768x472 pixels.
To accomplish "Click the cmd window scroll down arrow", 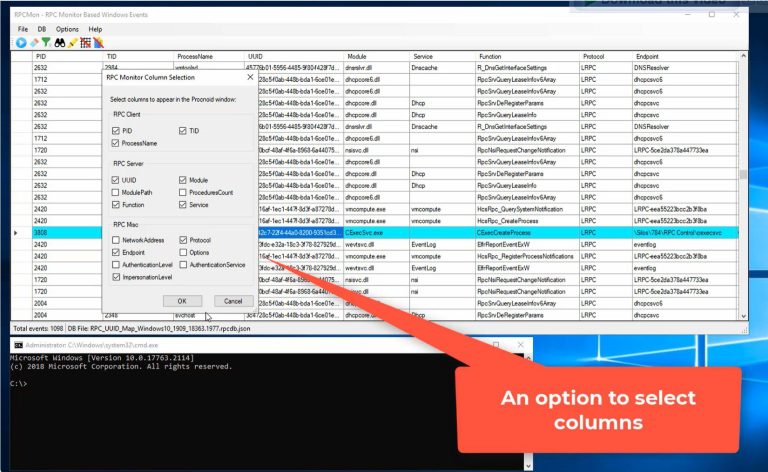I will pyautogui.click(x=528, y=466).
